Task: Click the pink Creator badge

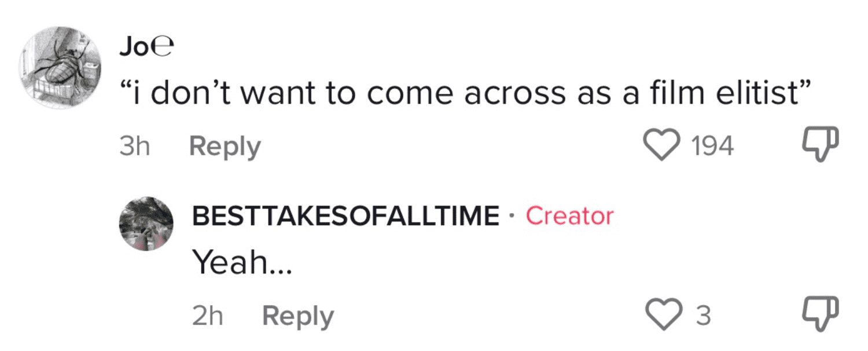Action: coord(569,216)
